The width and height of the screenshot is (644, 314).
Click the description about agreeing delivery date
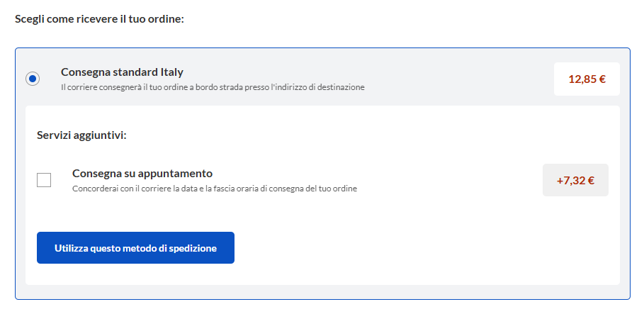tap(214, 189)
